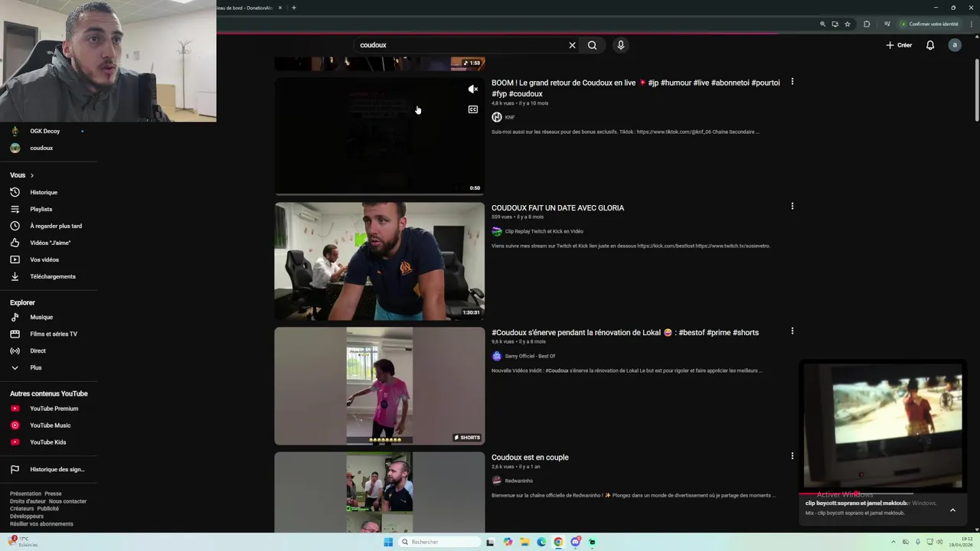The width and height of the screenshot is (980, 551).
Task: Bookmark this page with the star
Action: pyautogui.click(x=848, y=24)
